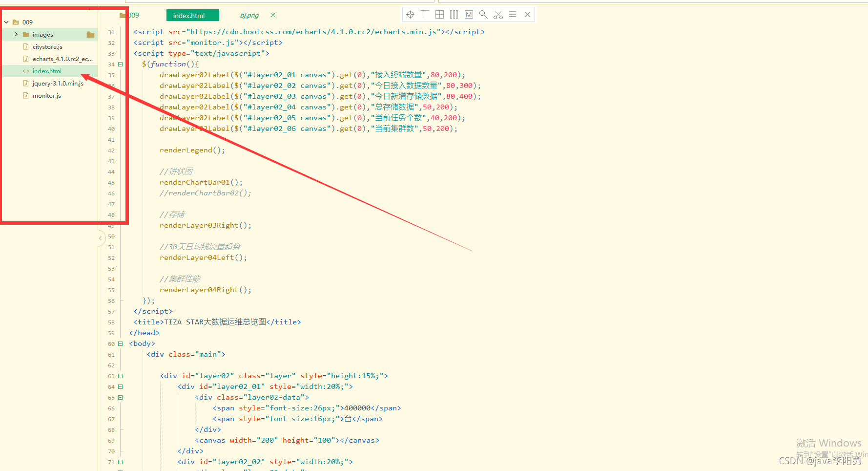
Task: Click renderLayer03Right() call
Action: (x=206, y=225)
